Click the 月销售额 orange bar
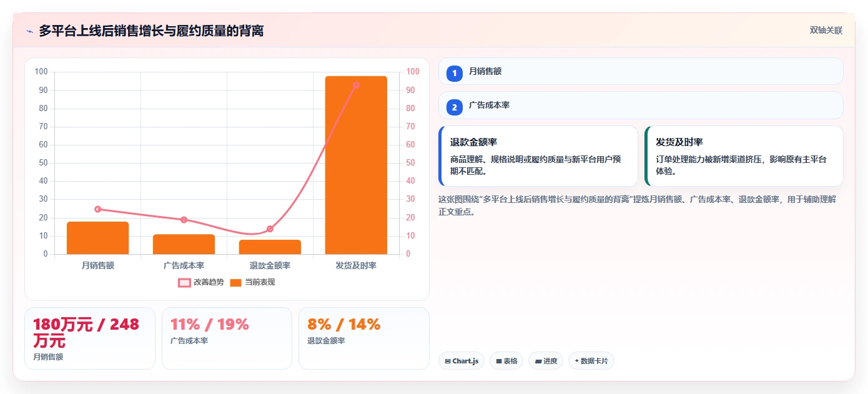 pos(98,238)
